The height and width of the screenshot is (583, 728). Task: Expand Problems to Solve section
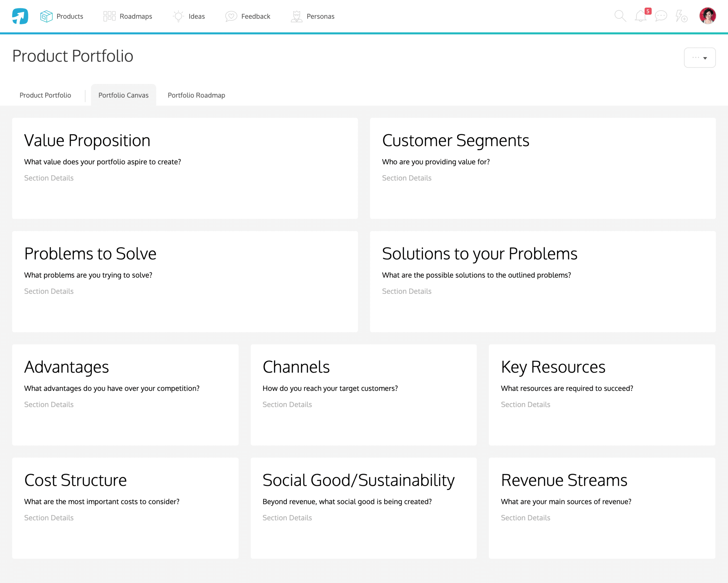[49, 291]
